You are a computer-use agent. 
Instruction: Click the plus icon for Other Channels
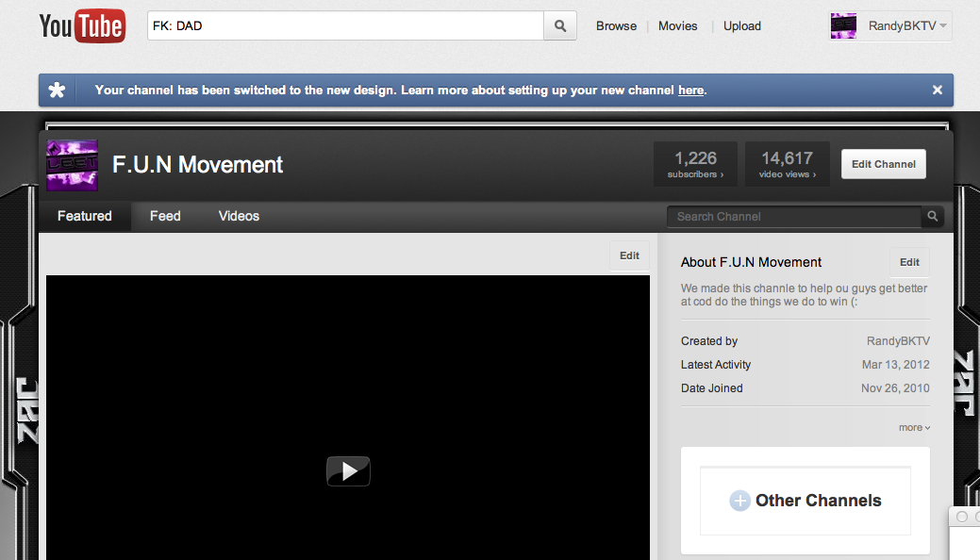click(x=740, y=501)
